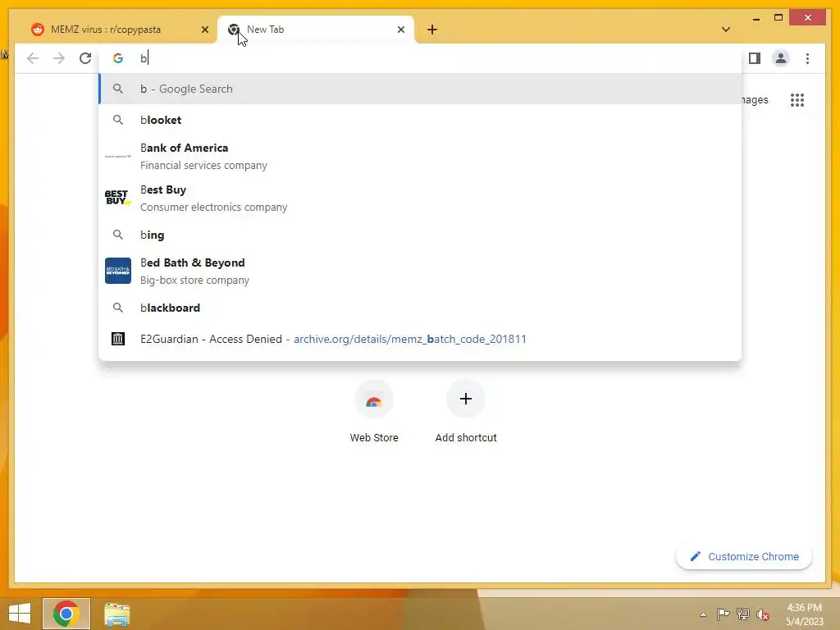The image size is (840, 630).
Task: Select the Bank of America suggestion
Action: pyautogui.click(x=421, y=157)
